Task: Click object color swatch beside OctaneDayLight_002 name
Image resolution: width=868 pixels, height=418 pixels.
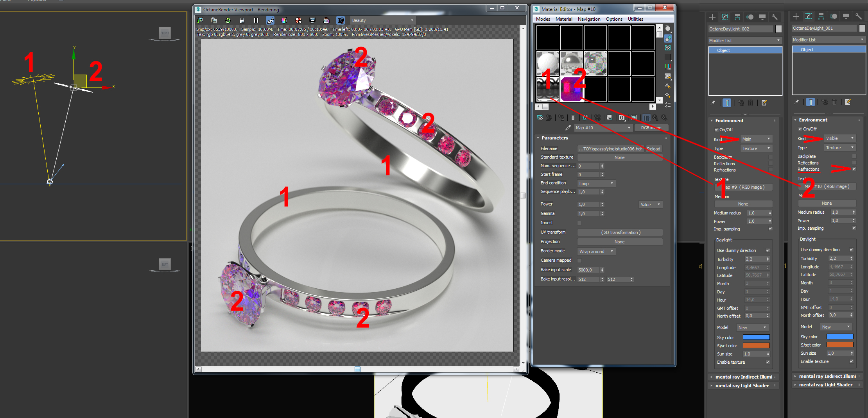Action: click(778, 29)
